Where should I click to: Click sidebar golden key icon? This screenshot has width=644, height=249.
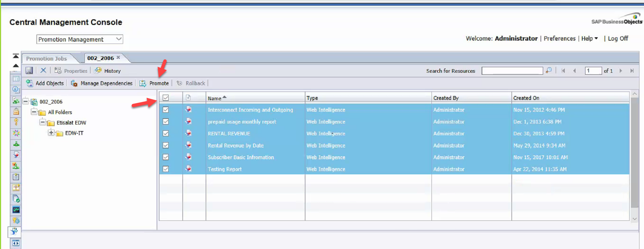pyautogui.click(x=16, y=122)
